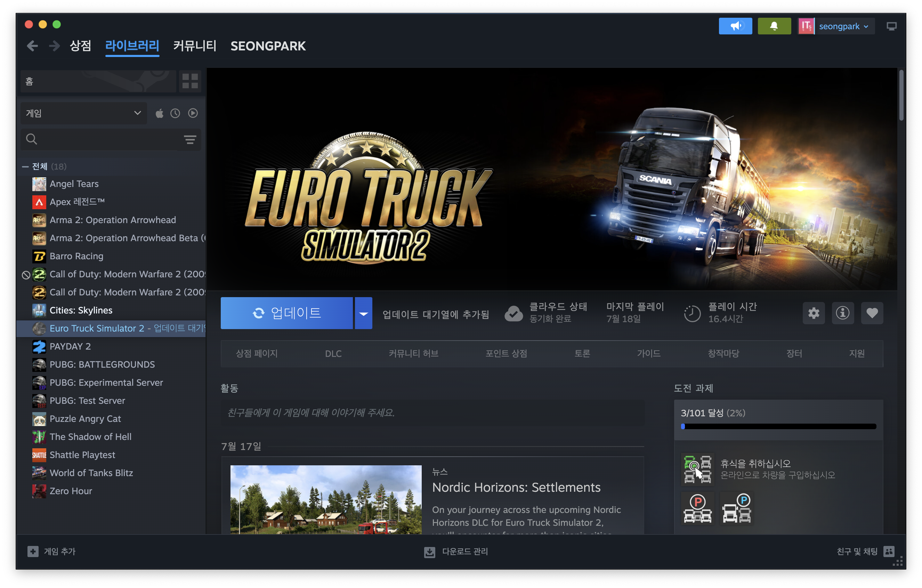922x588 pixels.
Task: Click the blue 업데이트 button
Action: (x=286, y=313)
